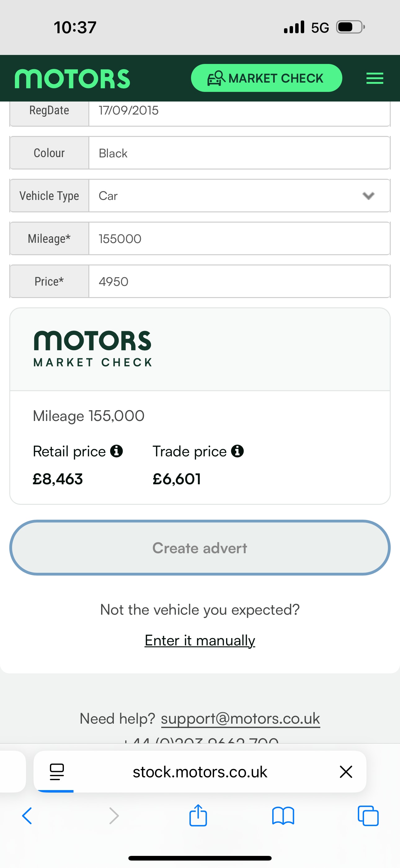This screenshot has height=868, width=400.
Task: Go back with browser back arrow
Action: tap(27, 816)
